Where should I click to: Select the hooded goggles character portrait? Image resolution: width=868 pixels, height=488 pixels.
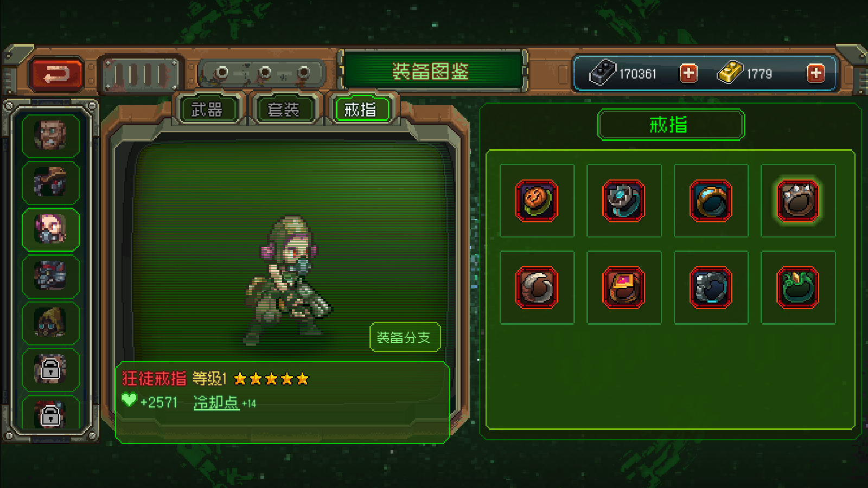(50, 323)
